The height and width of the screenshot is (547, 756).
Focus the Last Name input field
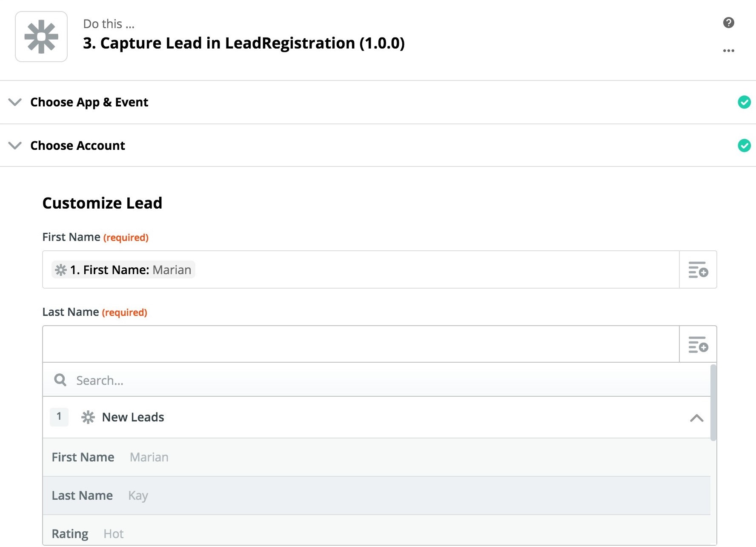coord(361,344)
